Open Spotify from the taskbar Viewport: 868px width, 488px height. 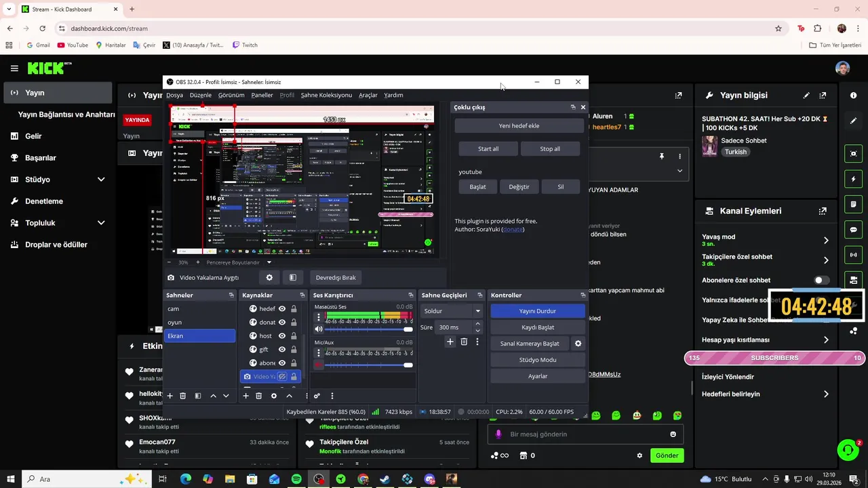click(x=296, y=479)
